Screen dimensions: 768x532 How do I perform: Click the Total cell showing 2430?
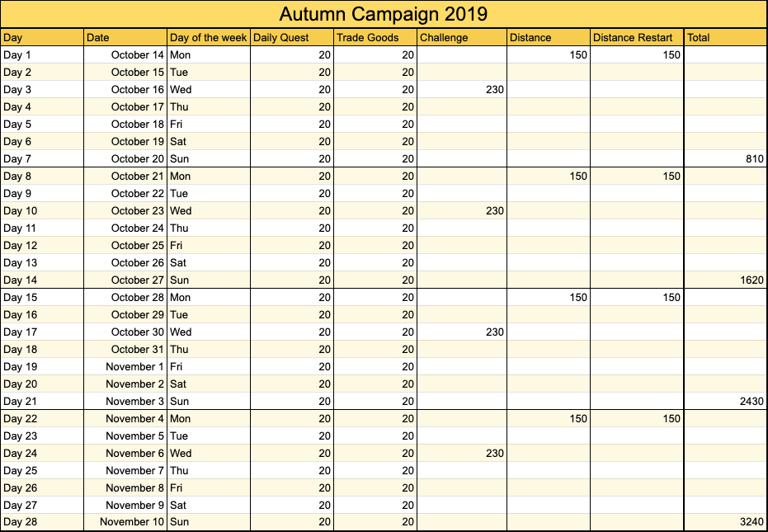click(726, 401)
